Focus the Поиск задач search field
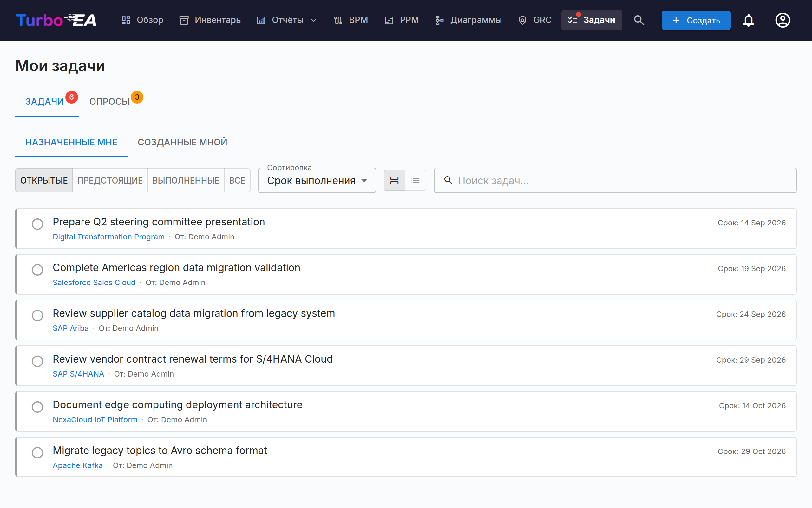 point(615,180)
